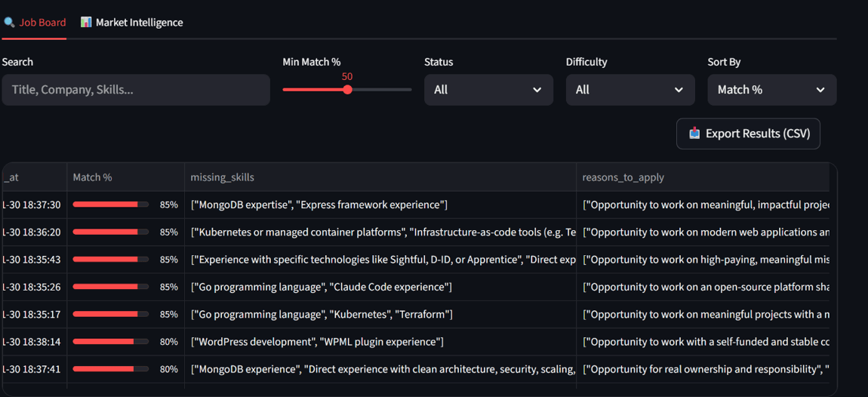Click the "modern web applications" reasons cell
868x397 pixels.
[x=703, y=232]
